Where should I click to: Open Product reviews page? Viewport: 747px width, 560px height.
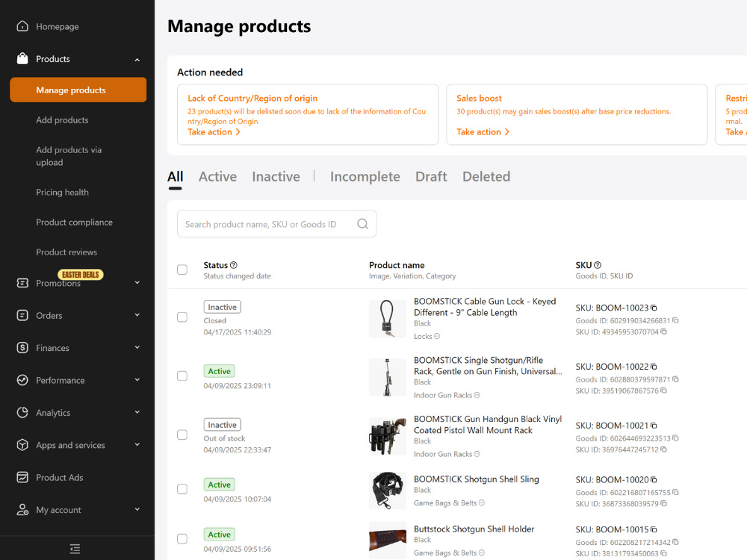pyautogui.click(x=66, y=252)
